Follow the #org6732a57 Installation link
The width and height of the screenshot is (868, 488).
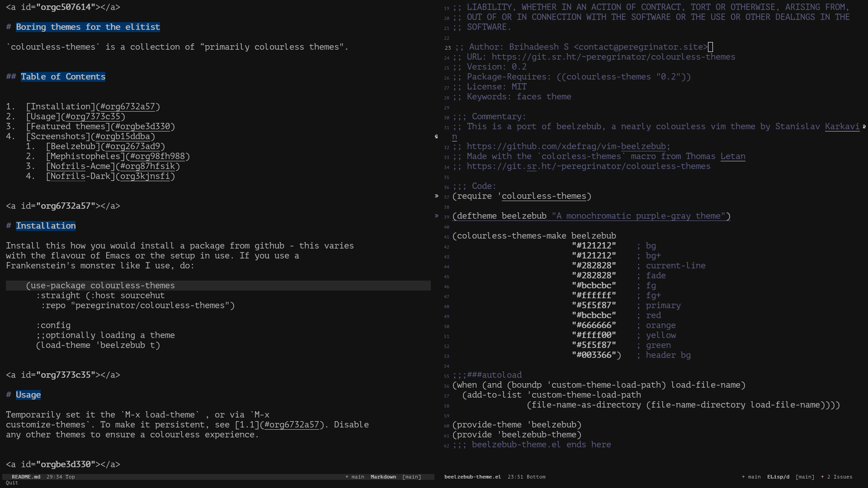pyautogui.click(x=128, y=107)
